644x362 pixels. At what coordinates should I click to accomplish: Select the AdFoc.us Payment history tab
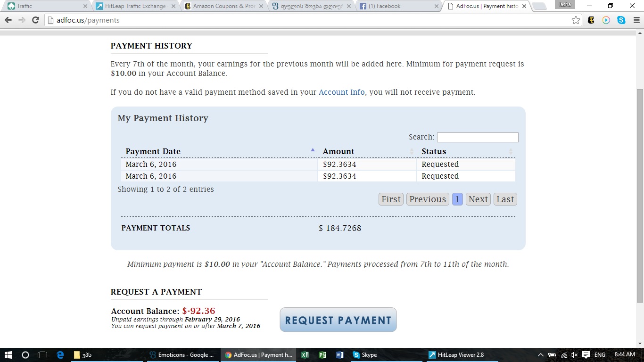tap(487, 6)
